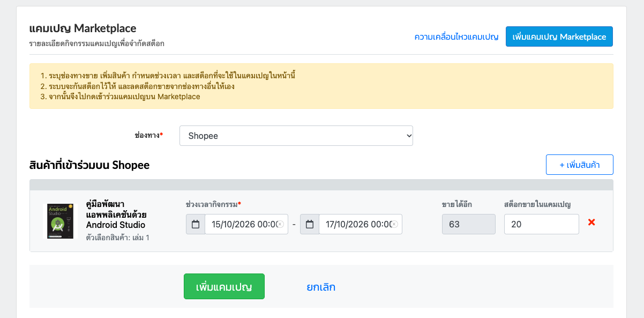644x318 pixels.
Task: Clear the end date 17/10/2026 field
Action: pyautogui.click(x=394, y=224)
